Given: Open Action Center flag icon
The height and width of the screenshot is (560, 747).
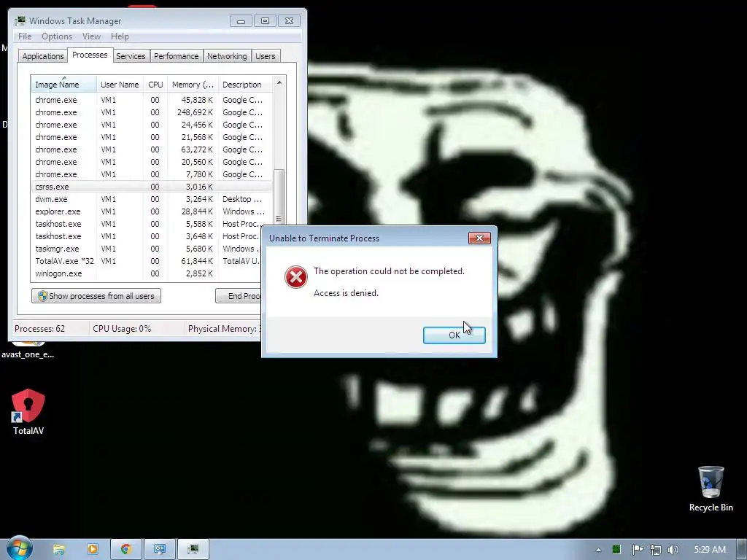Looking at the screenshot, I should (638, 550).
